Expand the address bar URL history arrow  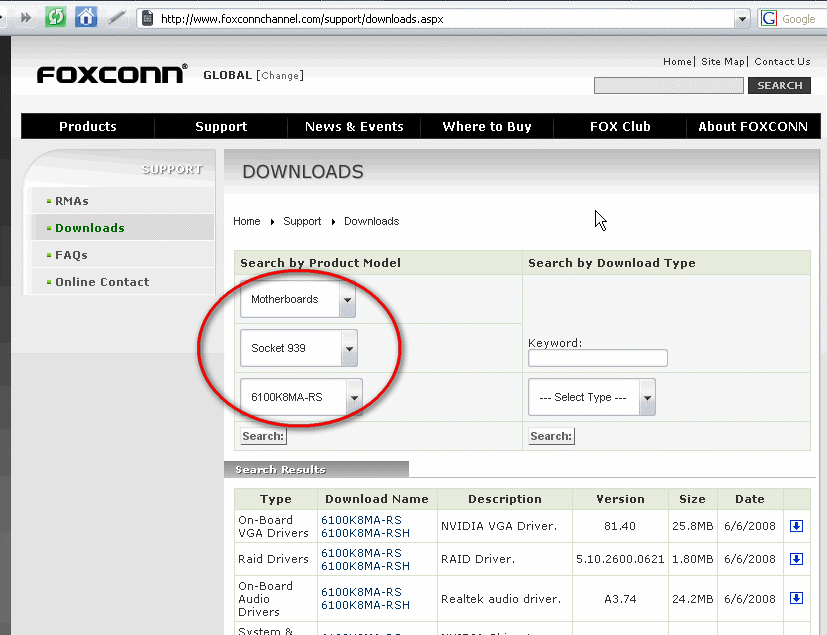tap(742, 19)
